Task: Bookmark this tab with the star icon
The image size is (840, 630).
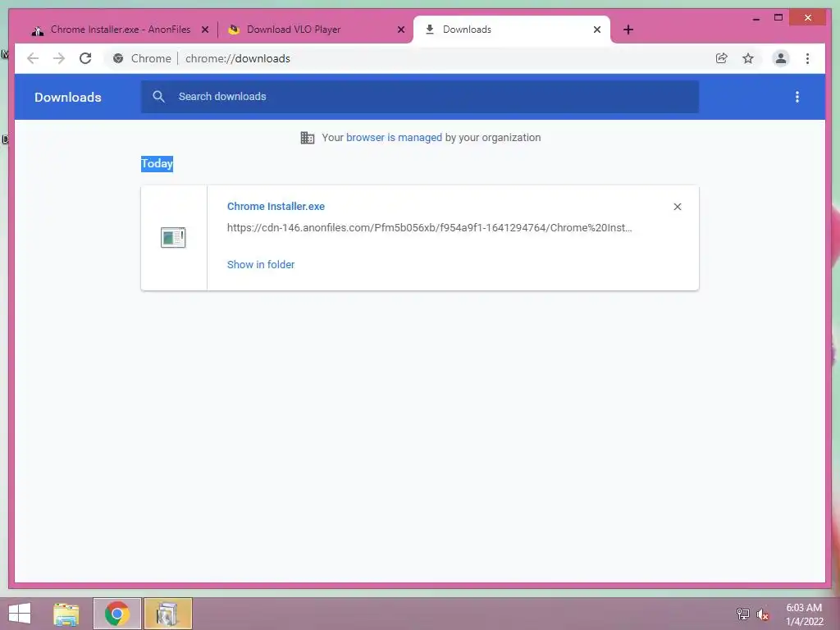Action: pos(748,58)
